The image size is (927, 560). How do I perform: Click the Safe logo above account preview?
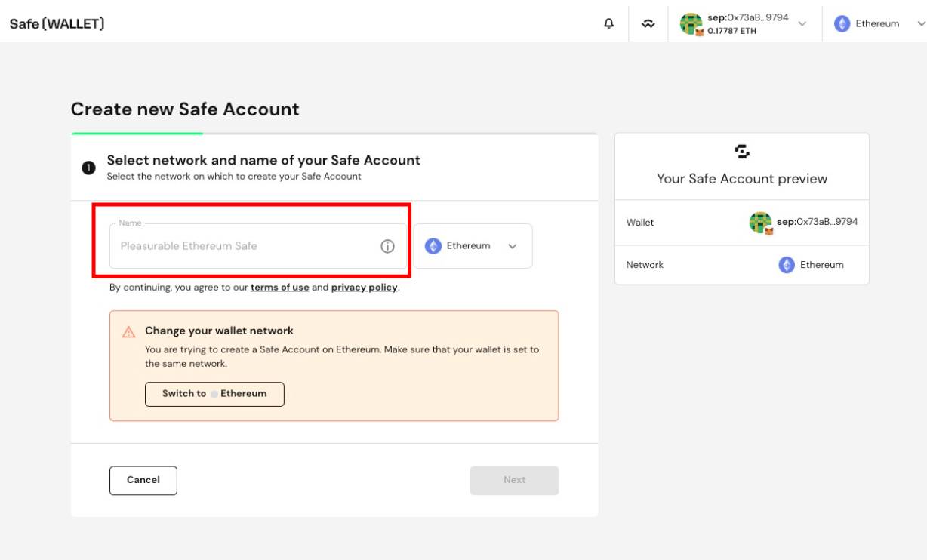742,152
